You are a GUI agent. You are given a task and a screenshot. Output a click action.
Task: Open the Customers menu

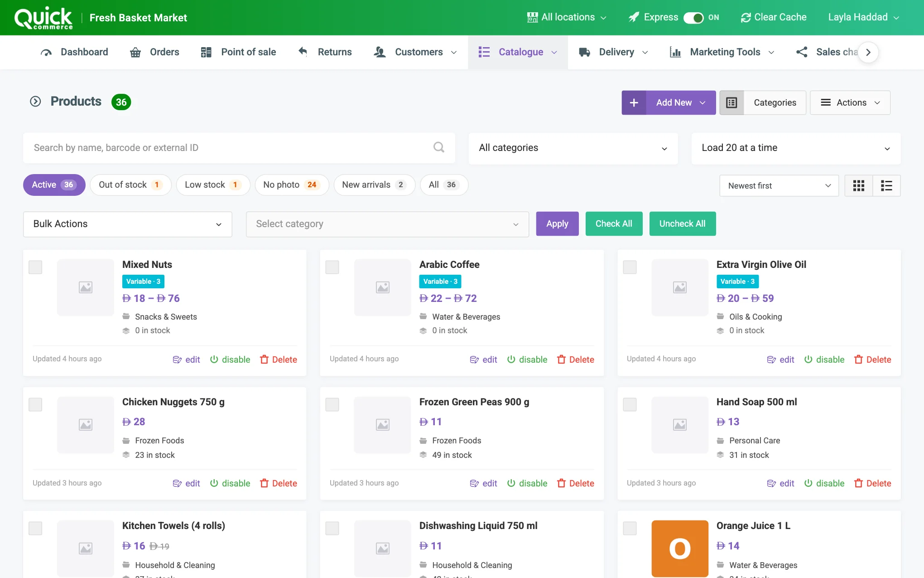[x=415, y=52]
